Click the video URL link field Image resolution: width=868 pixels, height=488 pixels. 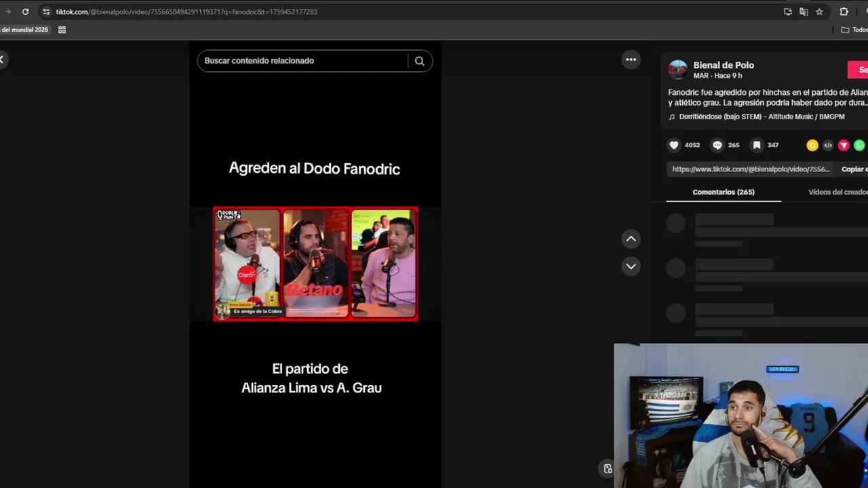(x=751, y=169)
